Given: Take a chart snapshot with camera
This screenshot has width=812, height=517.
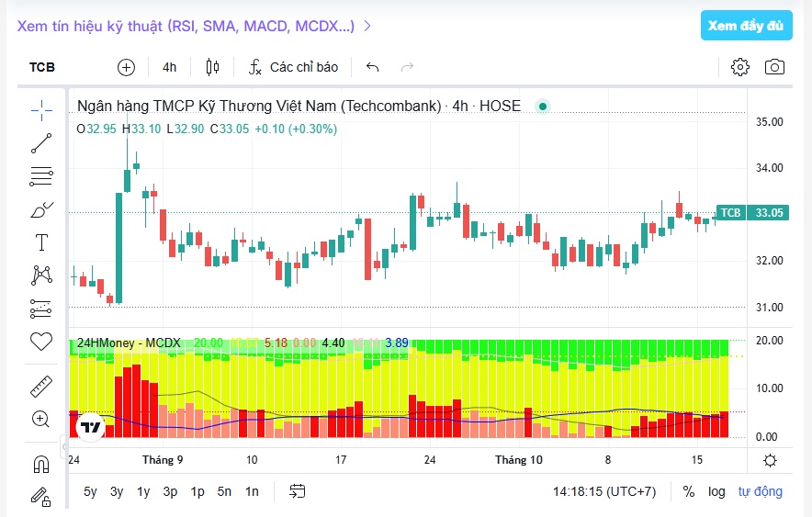Looking at the screenshot, I should pos(774,67).
